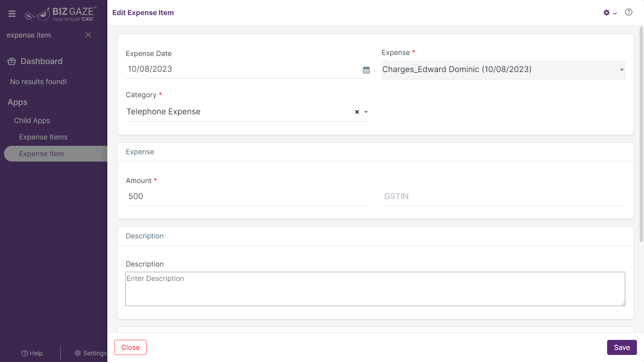
Task: Open Settings at sidebar bottom
Action: click(91, 353)
